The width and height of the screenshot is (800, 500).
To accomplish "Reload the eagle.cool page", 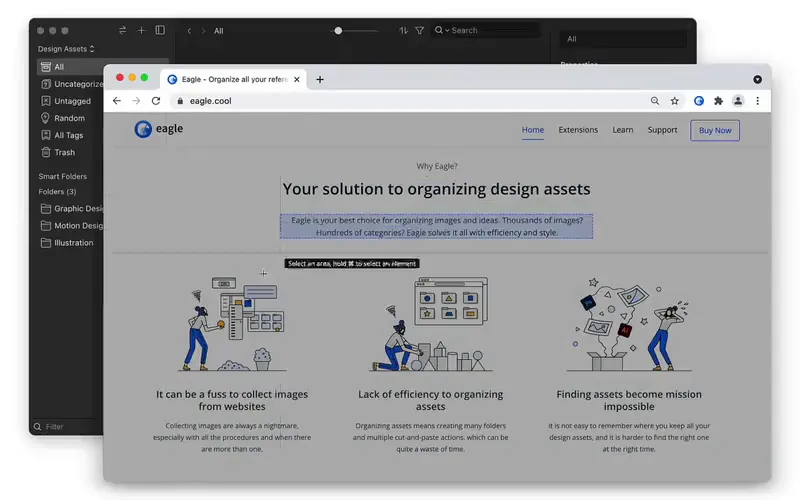I will 156,101.
